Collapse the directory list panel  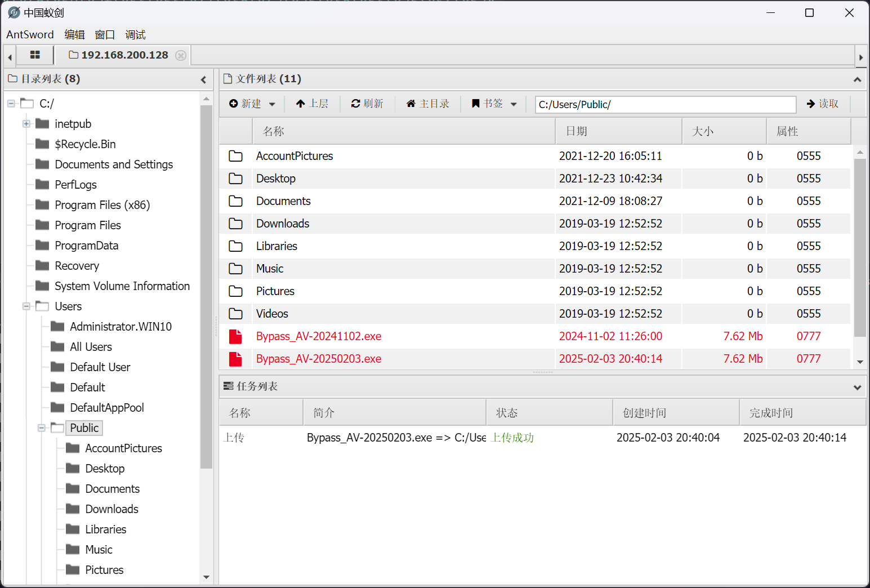click(203, 79)
